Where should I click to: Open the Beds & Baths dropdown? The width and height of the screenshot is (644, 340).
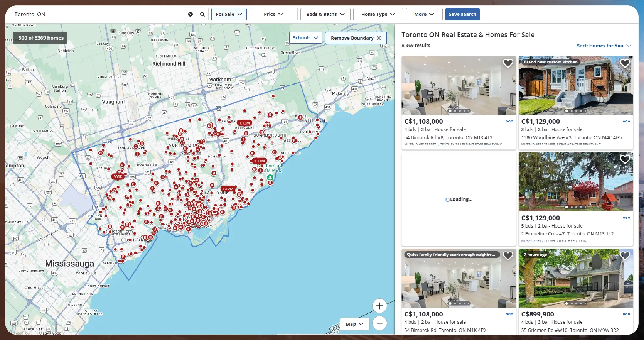coord(325,14)
